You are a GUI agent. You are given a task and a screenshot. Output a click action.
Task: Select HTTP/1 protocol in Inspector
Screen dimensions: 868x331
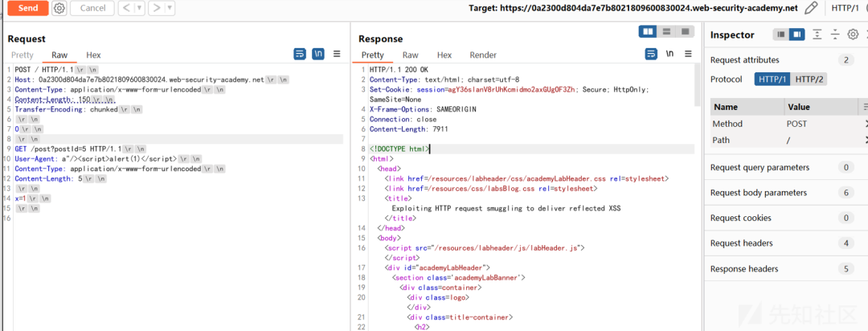pyautogui.click(x=772, y=80)
